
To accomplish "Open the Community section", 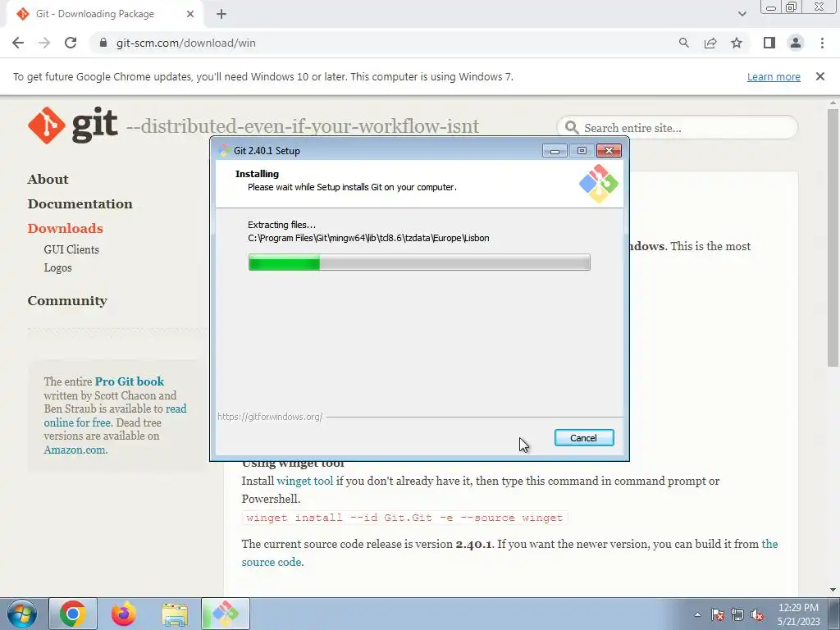I will (x=67, y=300).
